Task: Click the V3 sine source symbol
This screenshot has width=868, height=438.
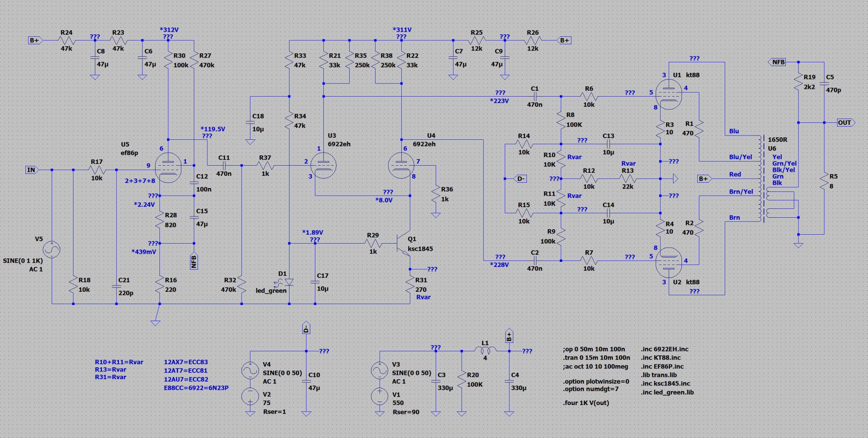Action: pyautogui.click(x=379, y=371)
